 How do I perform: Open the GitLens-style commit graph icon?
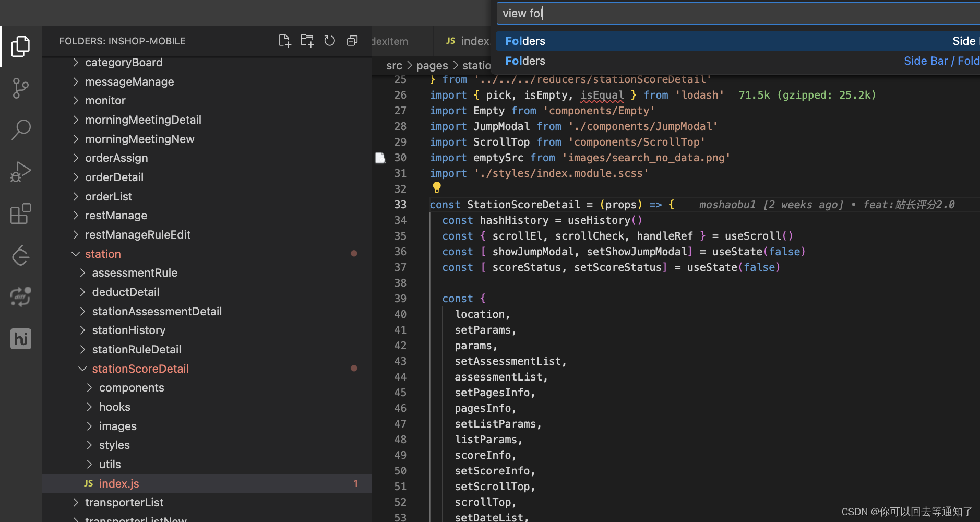click(x=20, y=255)
